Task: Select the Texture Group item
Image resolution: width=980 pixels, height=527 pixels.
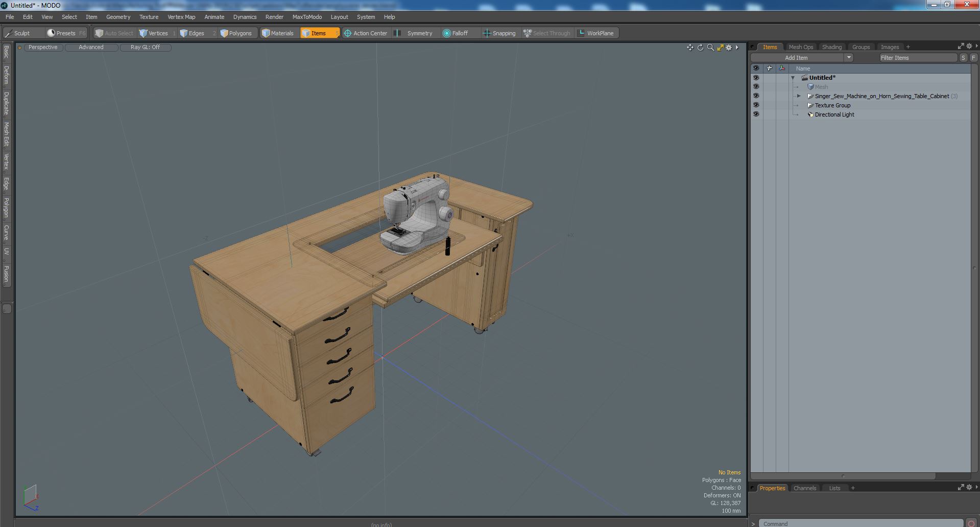Action: click(832, 105)
